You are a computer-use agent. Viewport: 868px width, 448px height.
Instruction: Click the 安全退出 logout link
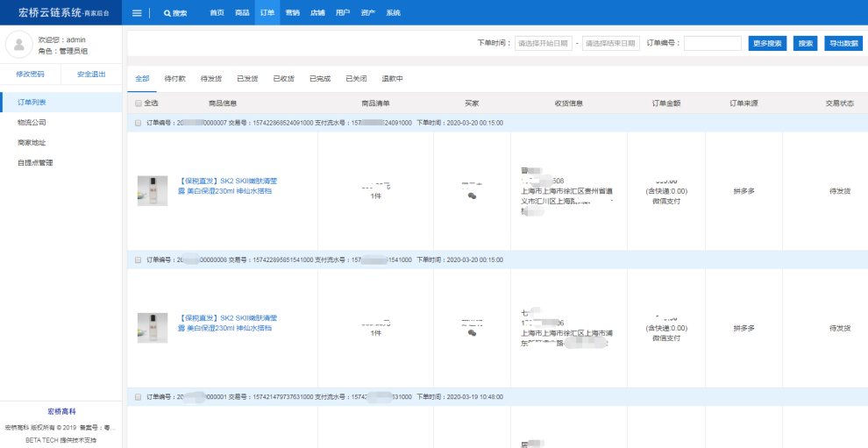tap(91, 75)
